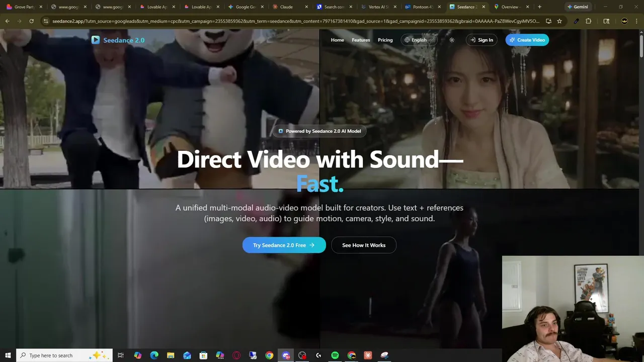Image resolution: width=644 pixels, height=362 pixels.
Task: Open Google Chrome from the taskbar
Action: (269, 355)
